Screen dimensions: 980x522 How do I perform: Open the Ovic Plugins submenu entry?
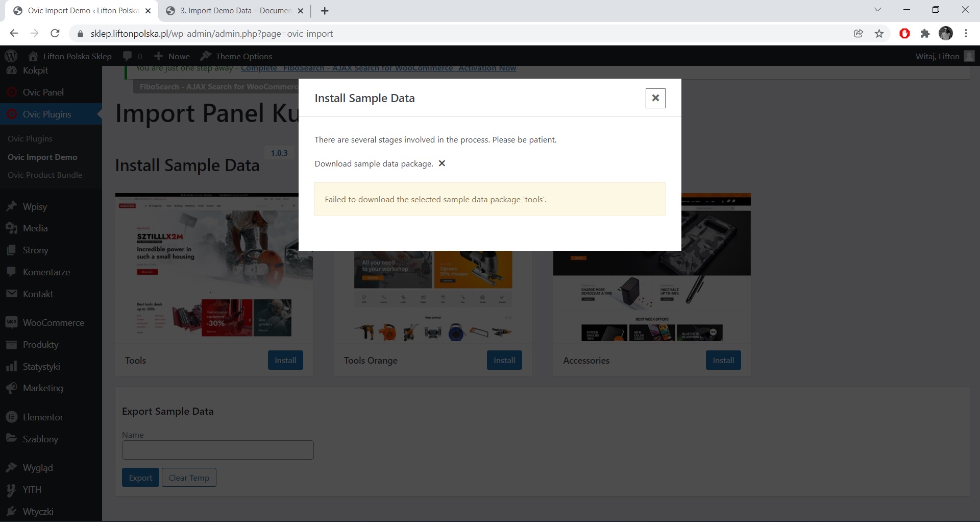(x=30, y=139)
